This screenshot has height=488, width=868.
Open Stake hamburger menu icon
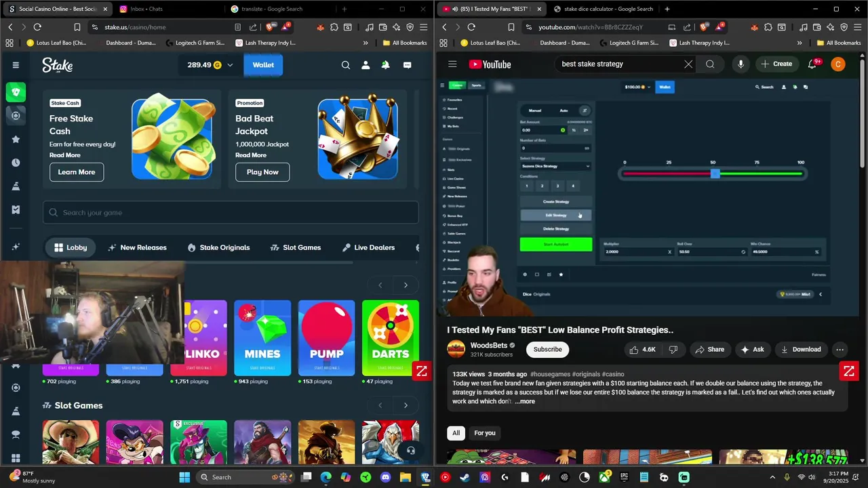coord(16,65)
